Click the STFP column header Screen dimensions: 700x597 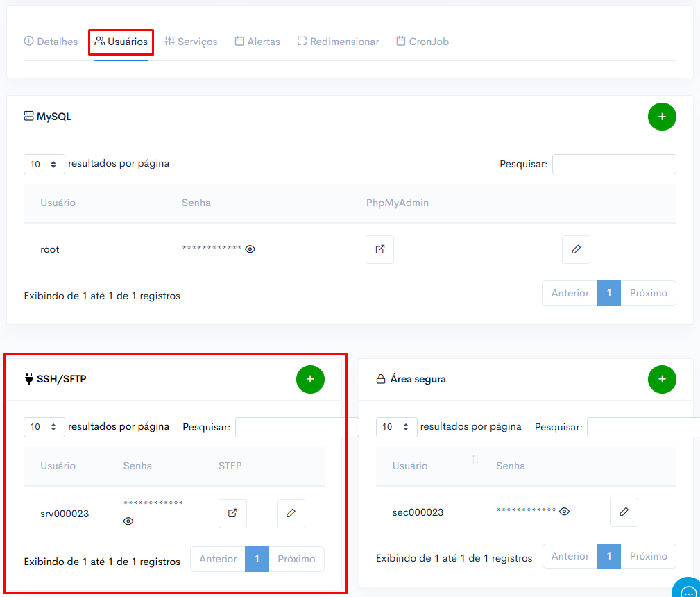[x=230, y=466]
